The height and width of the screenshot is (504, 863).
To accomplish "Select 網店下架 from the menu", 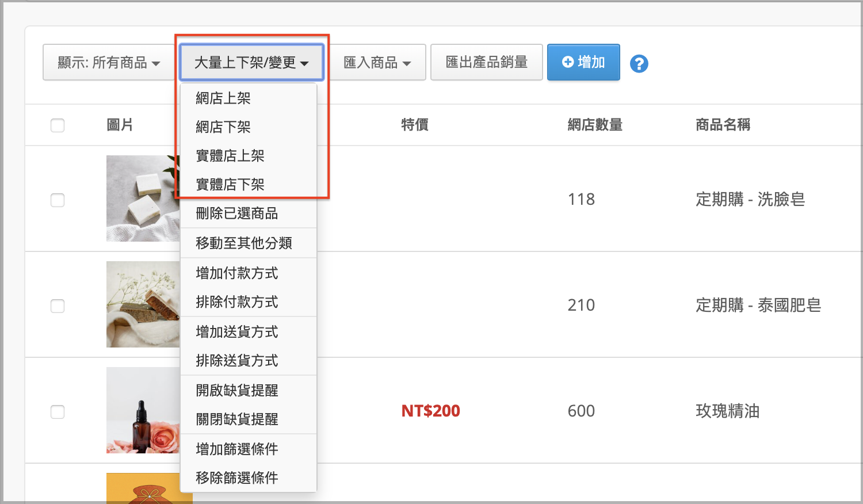I will tap(249, 127).
